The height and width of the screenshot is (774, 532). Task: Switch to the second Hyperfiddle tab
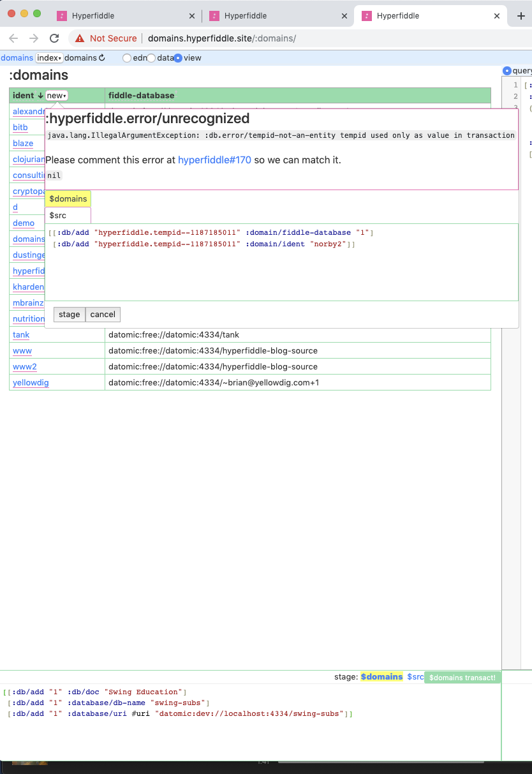point(277,16)
